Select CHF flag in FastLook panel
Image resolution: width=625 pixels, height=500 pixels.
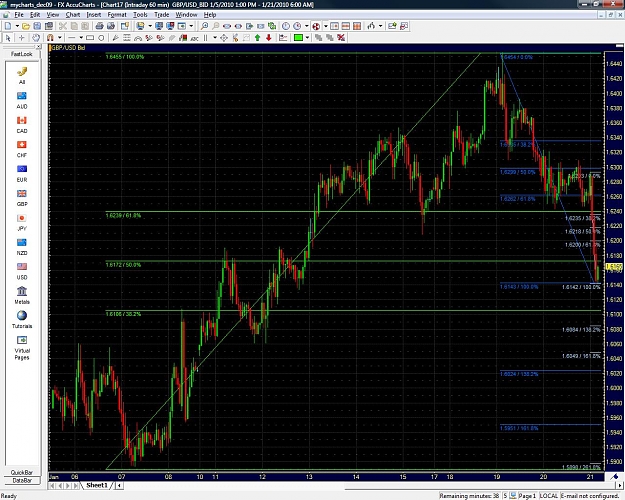(x=22, y=149)
